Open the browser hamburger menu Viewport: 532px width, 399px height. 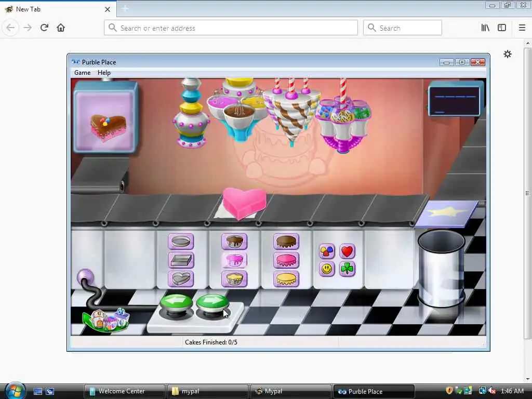click(x=522, y=28)
